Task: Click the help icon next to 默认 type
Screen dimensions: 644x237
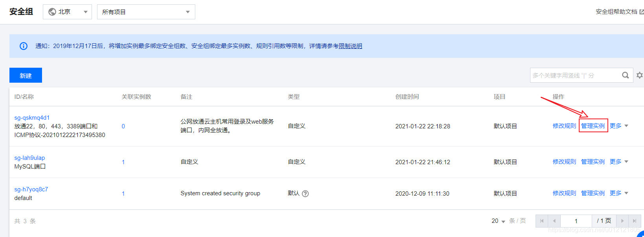Action: pos(305,194)
